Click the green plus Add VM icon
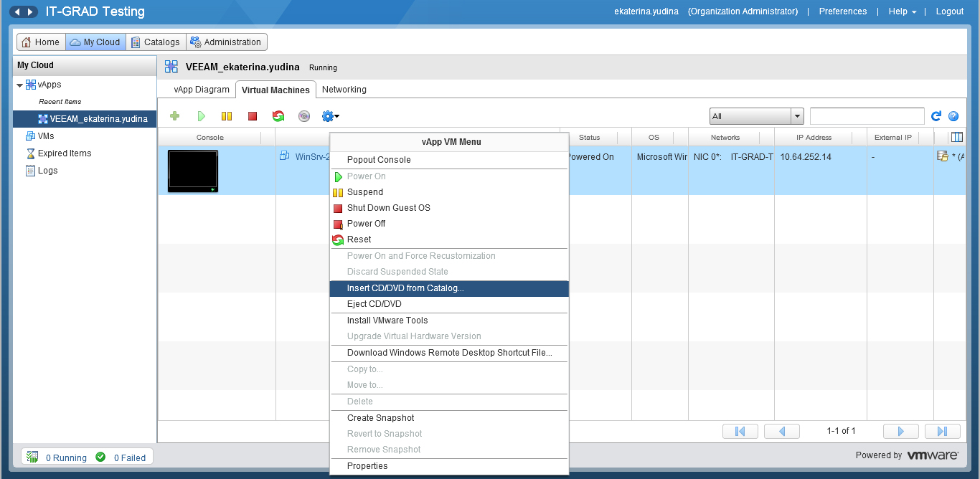 click(x=174, y=116)
